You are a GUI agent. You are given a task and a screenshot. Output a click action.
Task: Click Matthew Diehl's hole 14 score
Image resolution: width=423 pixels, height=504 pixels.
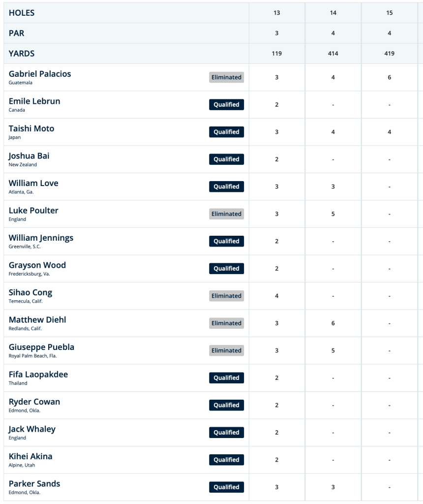click(333, 323)
